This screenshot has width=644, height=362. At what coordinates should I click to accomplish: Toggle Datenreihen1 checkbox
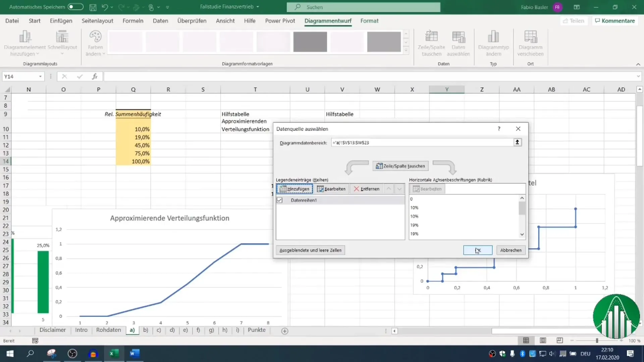click(x=279, y=200)
